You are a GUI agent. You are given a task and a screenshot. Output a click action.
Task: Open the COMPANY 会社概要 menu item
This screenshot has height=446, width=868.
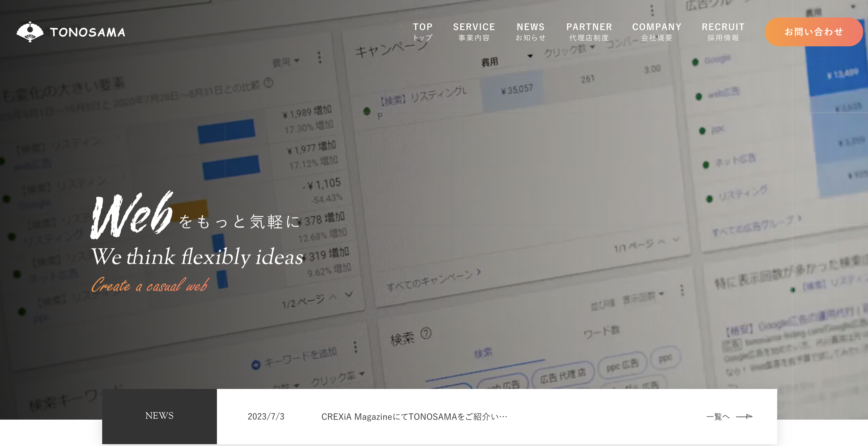(656, 32)
